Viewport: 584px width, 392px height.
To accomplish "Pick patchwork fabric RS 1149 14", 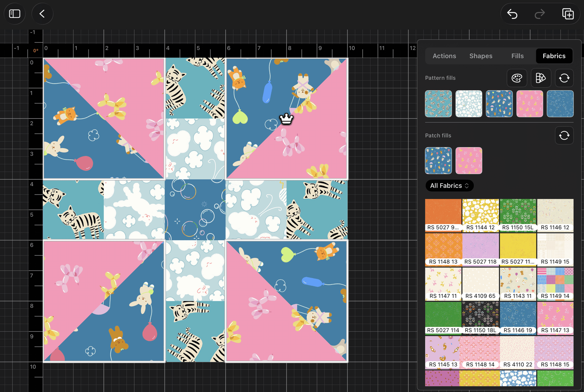I will click(555, 284).
